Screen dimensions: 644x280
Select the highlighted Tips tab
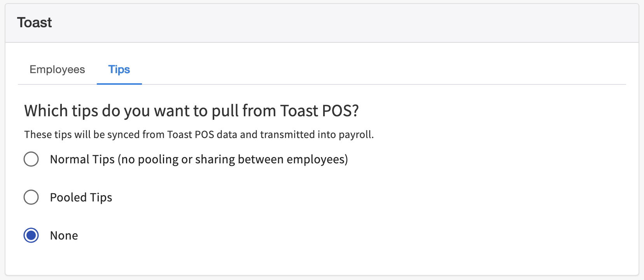tap(119, 69)
